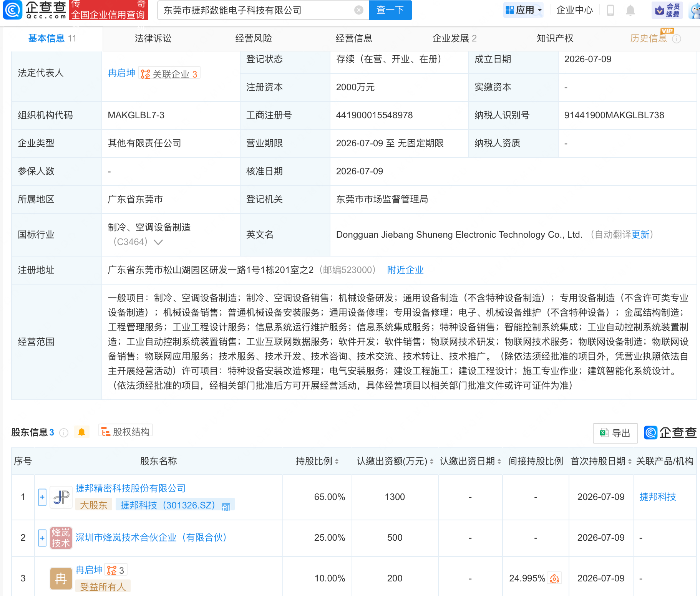Click the 查一下 search button
700x596 pixels.
click(x=390, y=10)
